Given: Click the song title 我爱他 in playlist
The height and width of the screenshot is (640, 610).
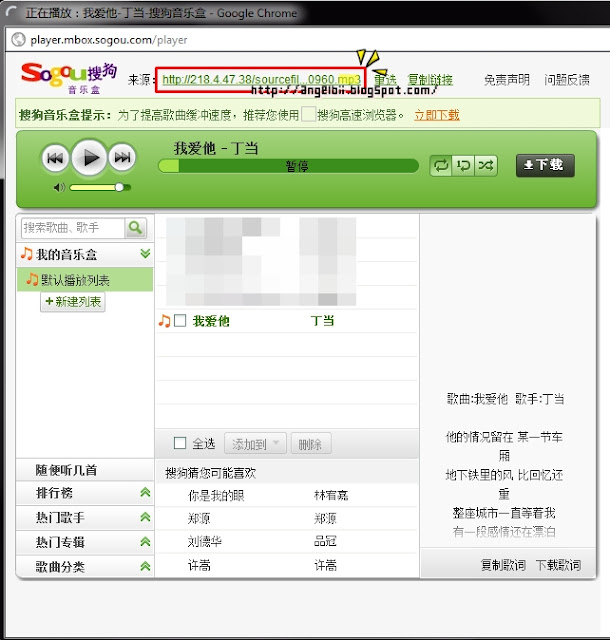Looking at the screenshot, I should tap(211, 321).
